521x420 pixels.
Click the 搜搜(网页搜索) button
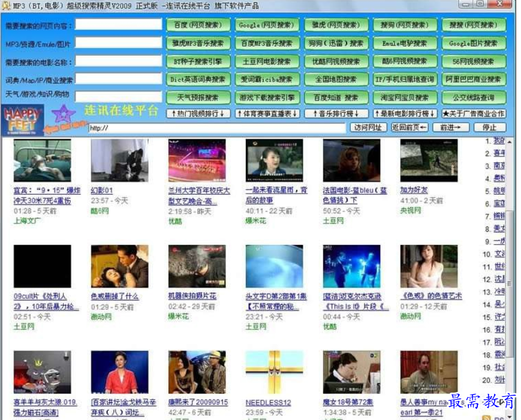coord(474,25)
